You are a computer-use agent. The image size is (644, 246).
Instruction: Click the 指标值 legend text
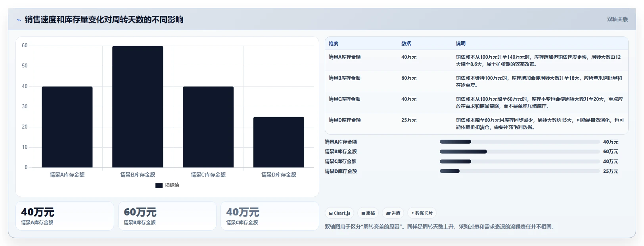pyautogui.click(x=172, y=185)
